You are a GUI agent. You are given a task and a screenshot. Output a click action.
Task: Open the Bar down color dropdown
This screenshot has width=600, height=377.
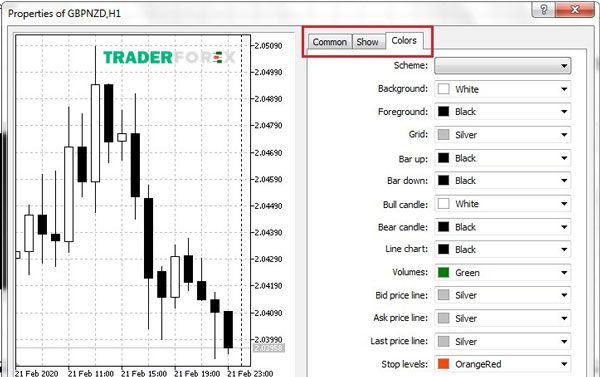(503, 181)
